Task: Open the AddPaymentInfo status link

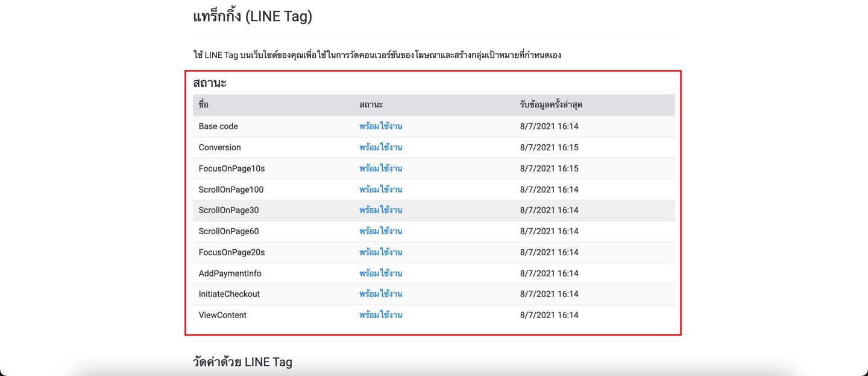Action: pyautogui.click(x=380, y=273)
